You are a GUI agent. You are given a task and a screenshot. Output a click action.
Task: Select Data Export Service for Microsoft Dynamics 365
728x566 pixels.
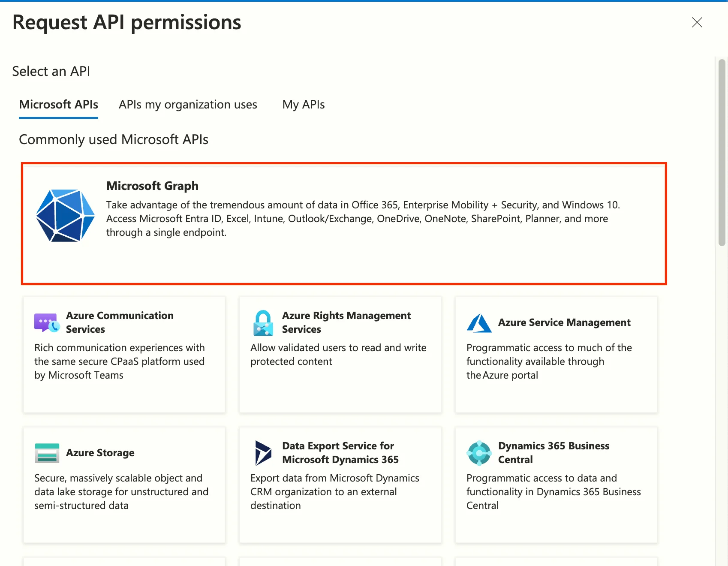(340, 485)
